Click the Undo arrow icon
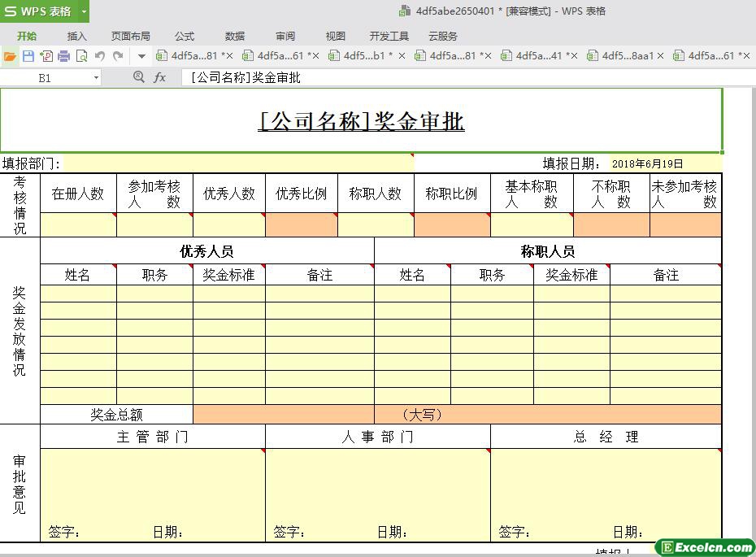The height and width of the screenshot is (557, 756). point(100,56)
